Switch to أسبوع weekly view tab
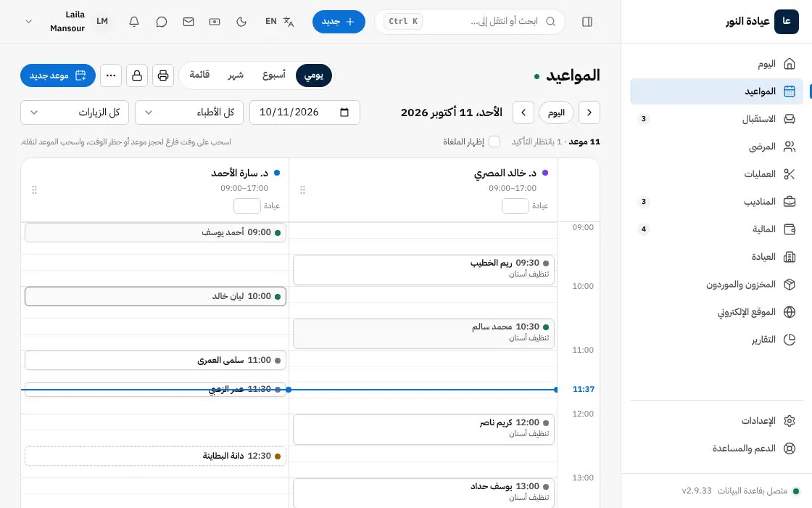The width and height of the screenshot is (812, 508). pyautogui.click(x=274, y=75)
